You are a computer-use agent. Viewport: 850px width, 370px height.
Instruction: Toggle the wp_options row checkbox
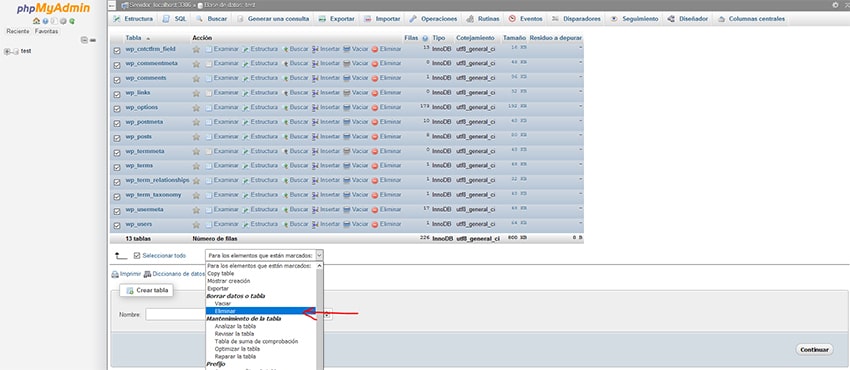tap(117, 108)
